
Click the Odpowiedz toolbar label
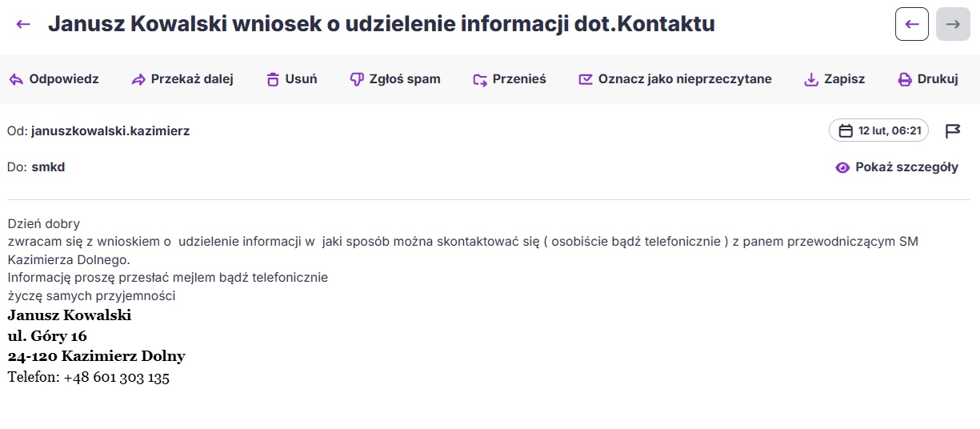click(64, 79)
